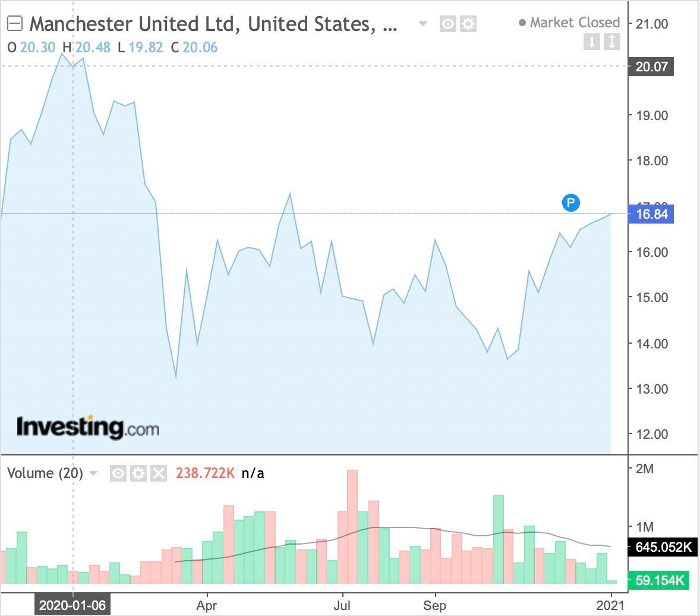Click the green 59.154K volume label
700x616 pixels.
tap(658, 580)
